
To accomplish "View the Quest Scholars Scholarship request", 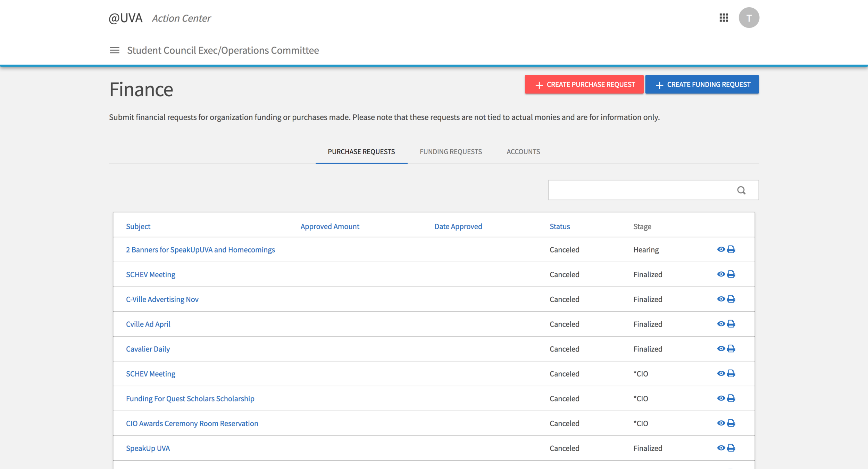I will tap(721, 398).
